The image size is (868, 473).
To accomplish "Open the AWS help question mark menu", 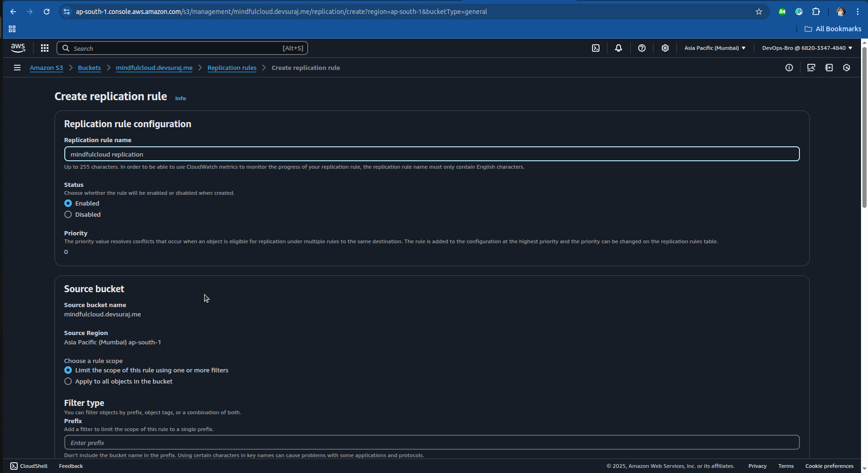I will click(642, 48).
